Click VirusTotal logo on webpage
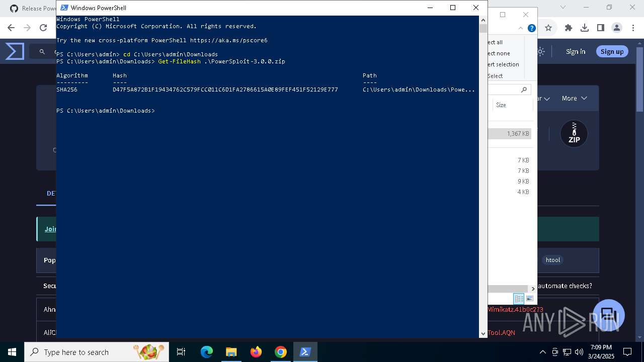This screenshot has width=644, height=362. (15, 51)
